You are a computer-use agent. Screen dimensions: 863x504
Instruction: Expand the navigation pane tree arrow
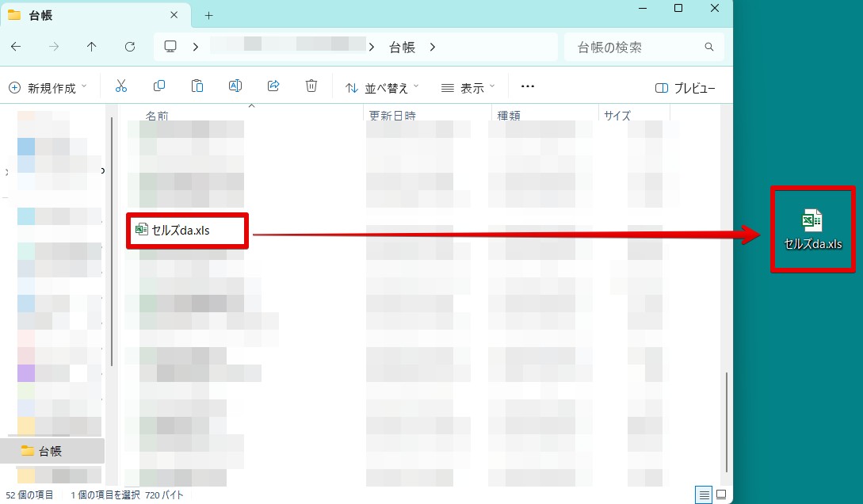point(6,172)
